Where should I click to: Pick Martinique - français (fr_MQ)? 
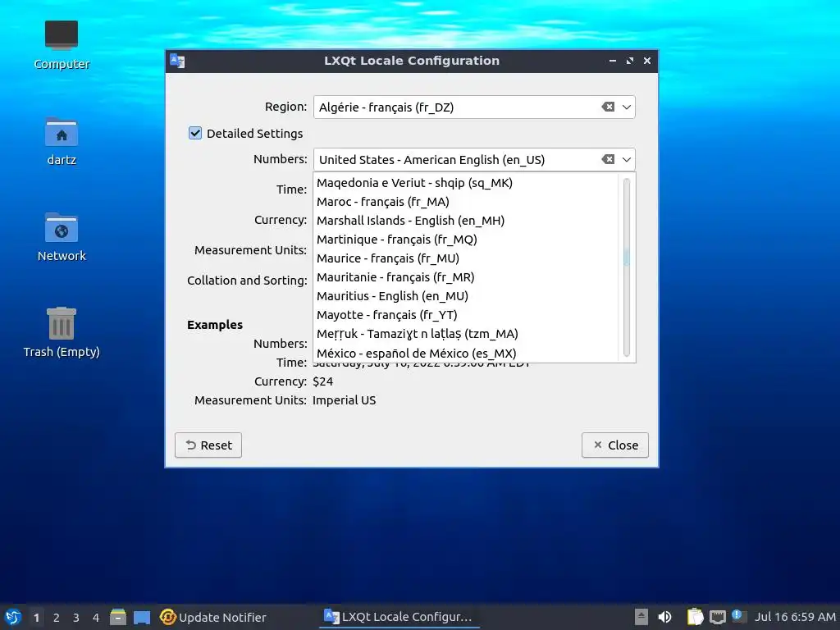pos(467,239)
